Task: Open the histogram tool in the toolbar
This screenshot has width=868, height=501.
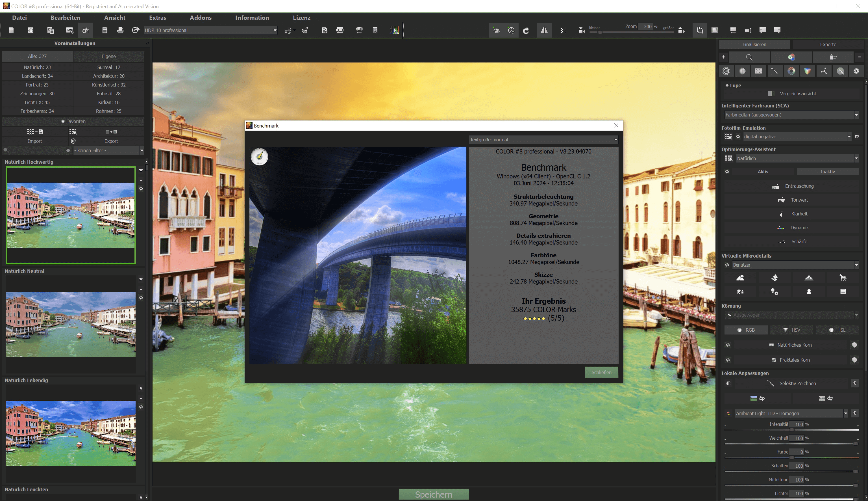Action: tap(395, 30)
